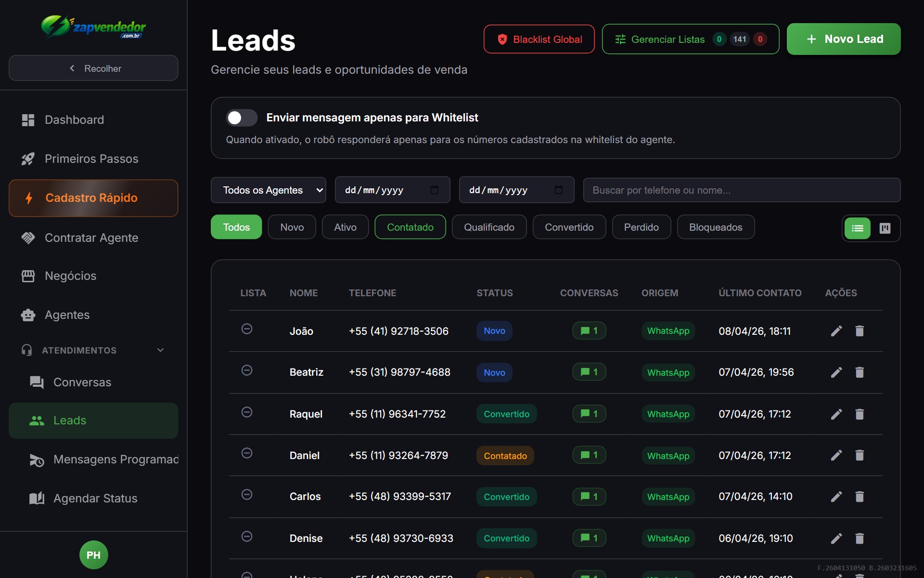Screen dimensions: 924x578
Task: Switch to the Qualificado filter tab
Action: tap(489, 227)
